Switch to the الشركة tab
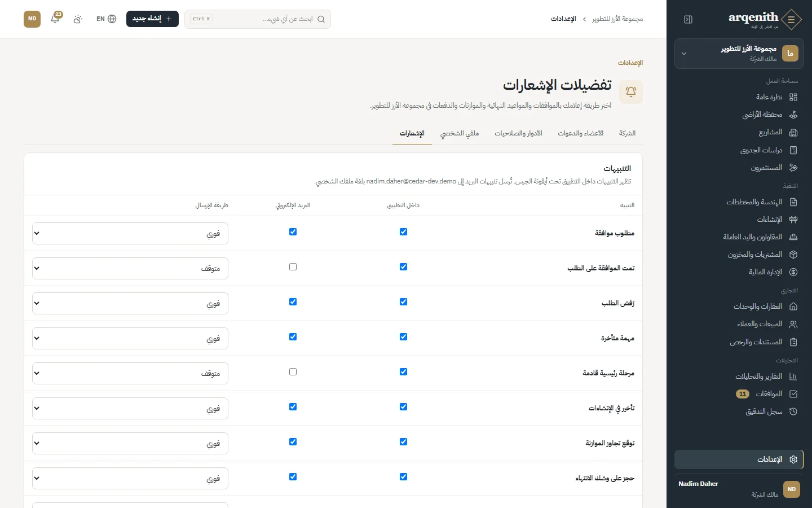 point(627,133)
